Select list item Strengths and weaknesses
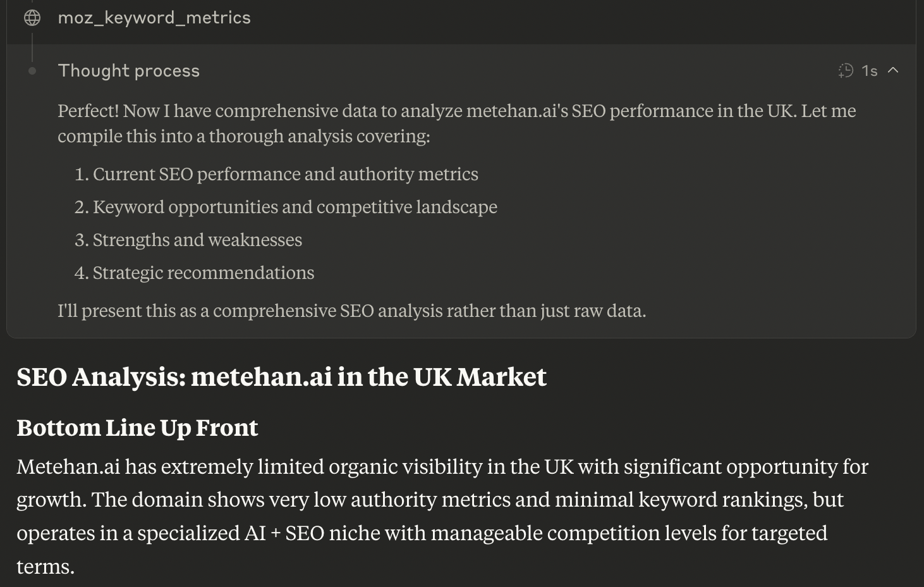This screenshot has width=924, height=587. [197, 240]
